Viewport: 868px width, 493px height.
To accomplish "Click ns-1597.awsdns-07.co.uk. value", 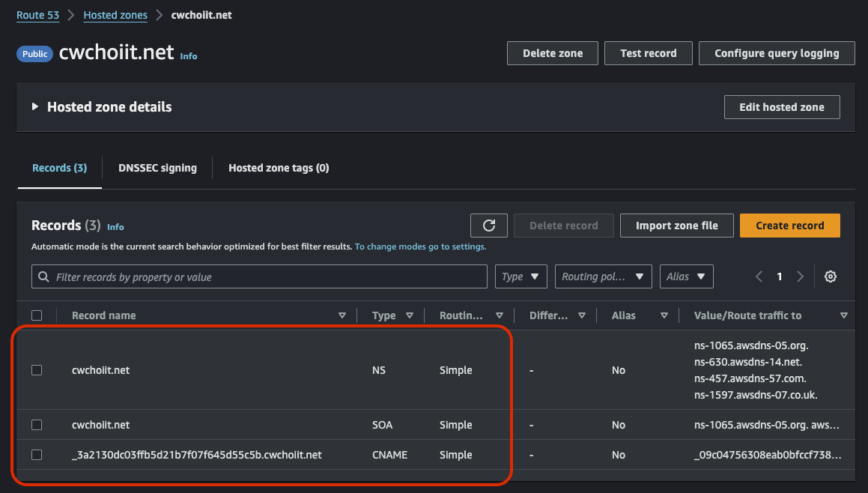I will pyautogui.click(x=756, y=395).
